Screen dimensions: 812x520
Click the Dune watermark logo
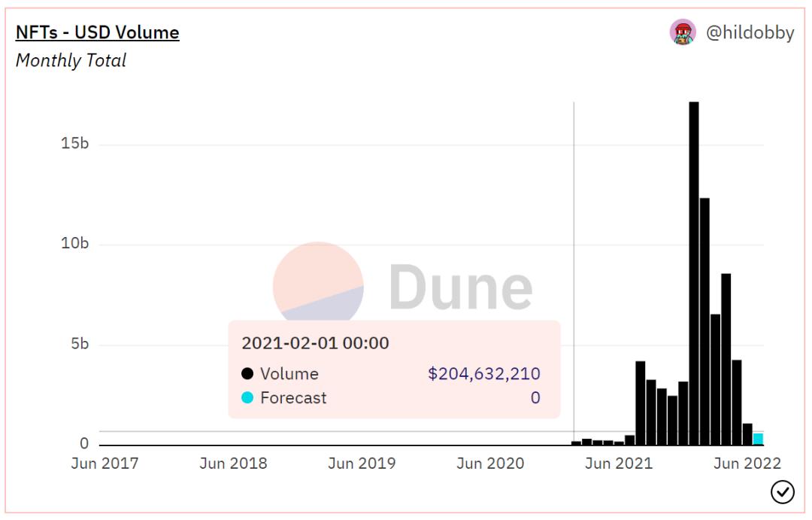(403, 287)
